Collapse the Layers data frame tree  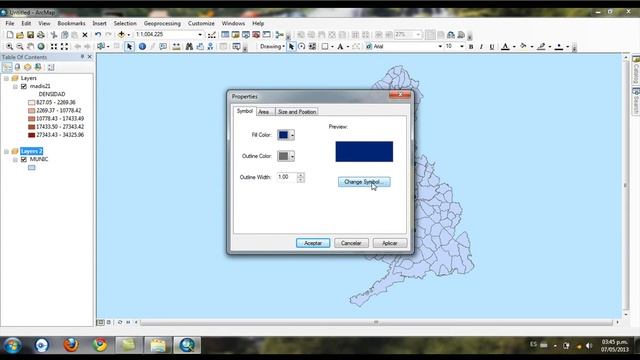pyautogui.click(x=6, y=78)
